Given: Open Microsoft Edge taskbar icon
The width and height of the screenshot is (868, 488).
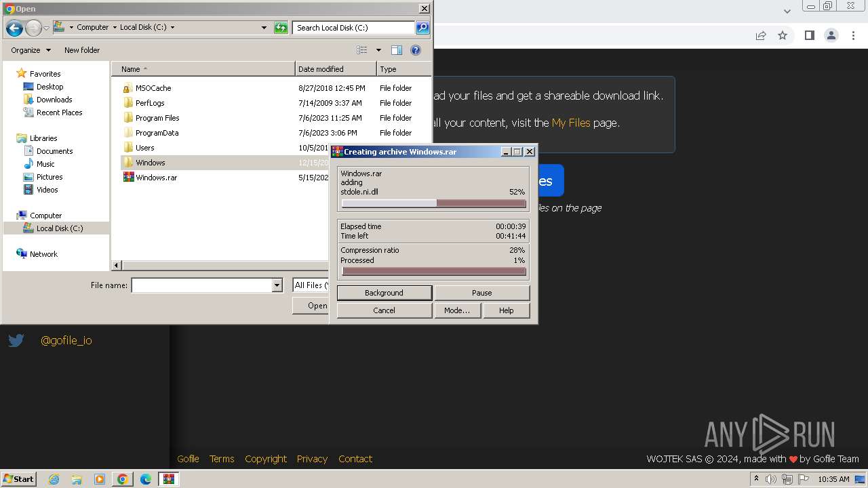Looking at the screenshot, I should (145, 479).
